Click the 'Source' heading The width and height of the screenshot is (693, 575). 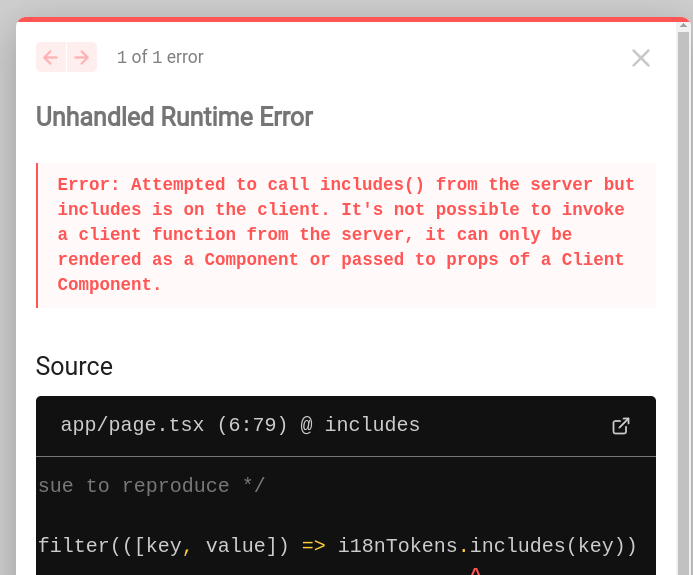(74, 366)
